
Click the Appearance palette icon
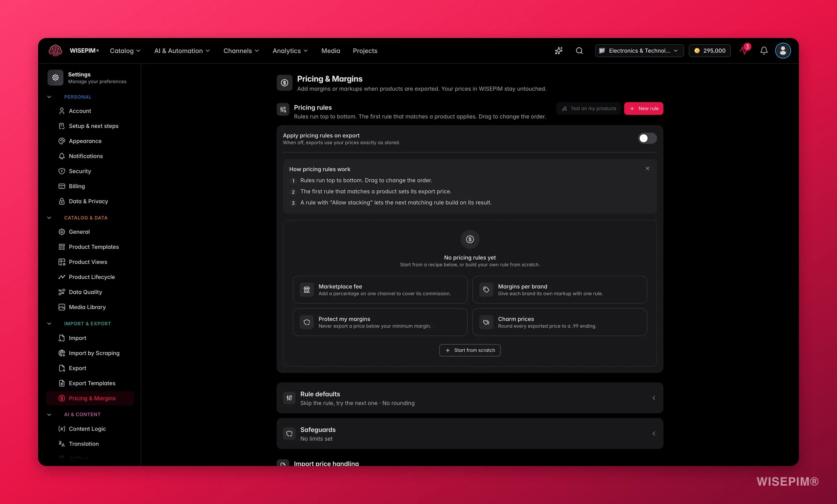click(x=62, y=141)
